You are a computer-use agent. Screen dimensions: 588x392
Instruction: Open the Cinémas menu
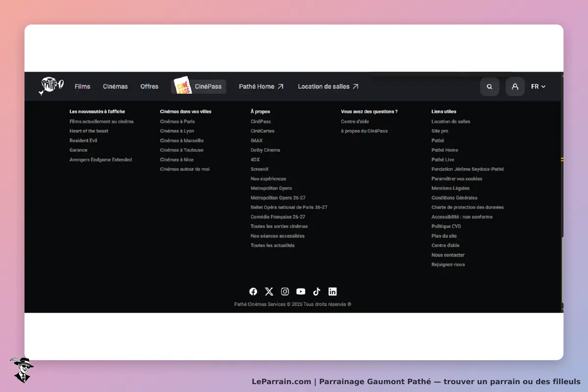click(x=115, y=87)
